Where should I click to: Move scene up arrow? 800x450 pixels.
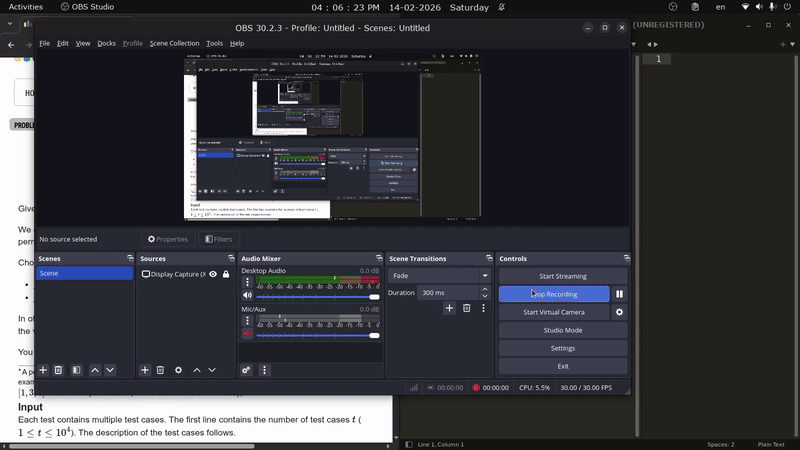95,370
